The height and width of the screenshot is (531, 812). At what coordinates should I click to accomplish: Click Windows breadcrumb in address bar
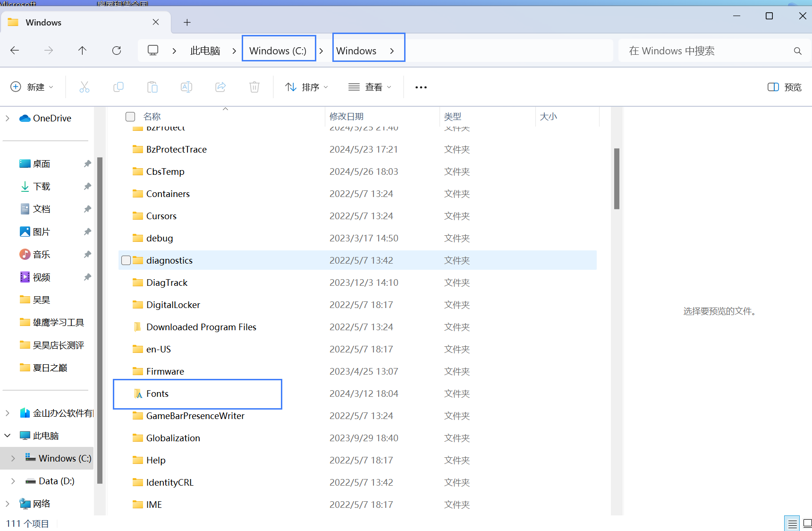click(x=356, y=51)
